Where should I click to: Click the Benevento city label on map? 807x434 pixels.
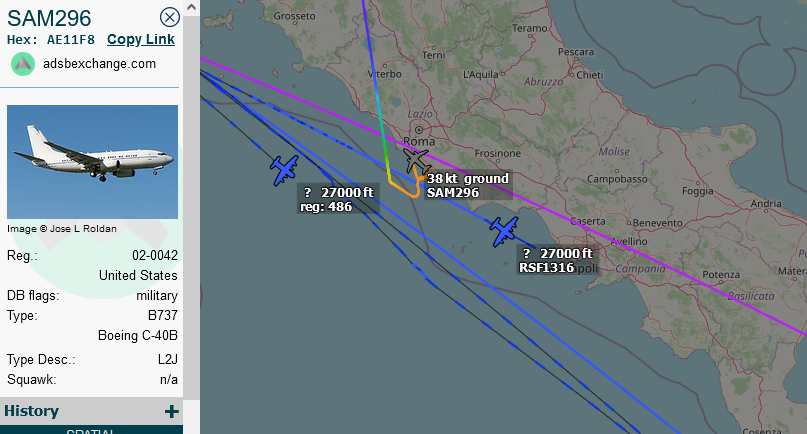pos(658,223)
